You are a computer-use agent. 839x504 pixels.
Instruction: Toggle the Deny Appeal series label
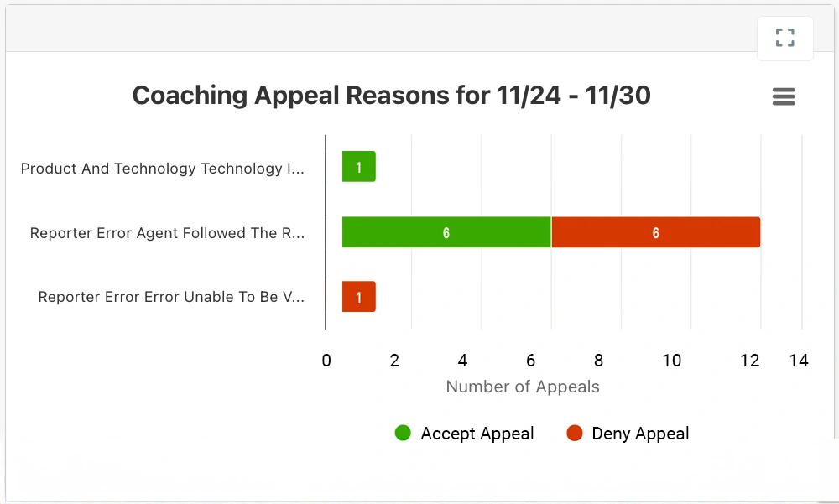click(x=640, y=434)
